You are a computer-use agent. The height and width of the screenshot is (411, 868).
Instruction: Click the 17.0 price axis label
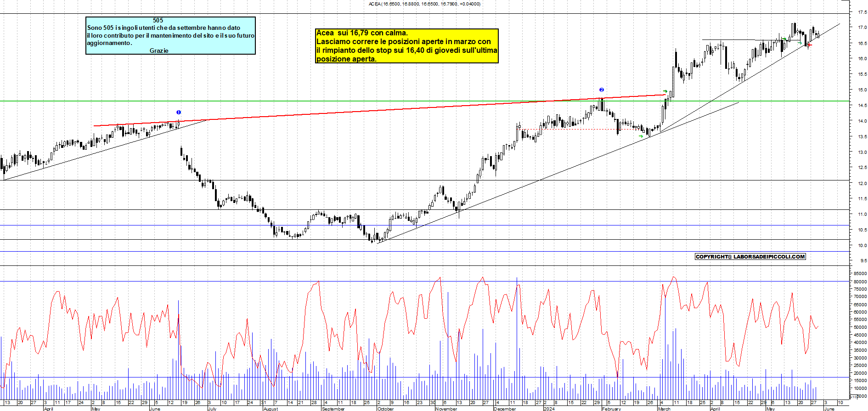coord(862,28)
